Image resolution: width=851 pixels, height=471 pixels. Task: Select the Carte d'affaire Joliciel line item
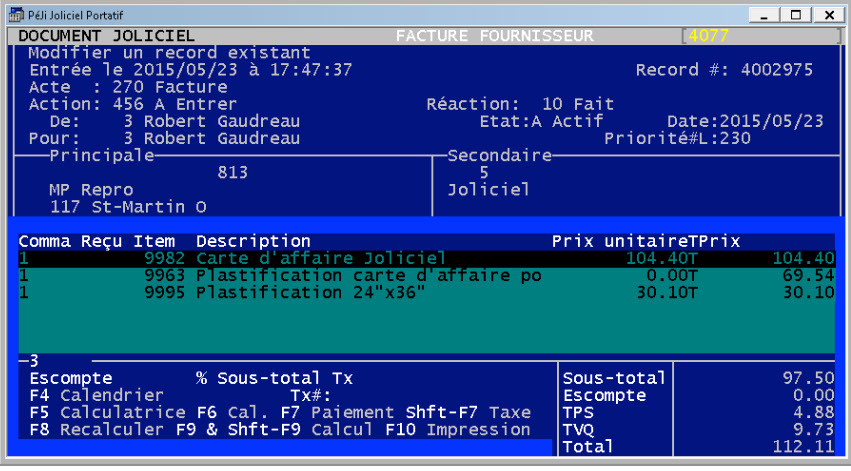320,258
